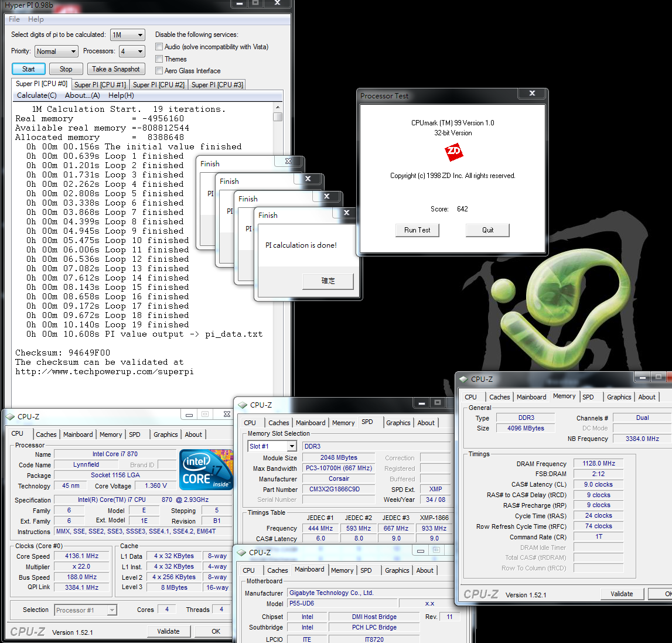Click CPU-Z icon in SPD window title bar

pyautogui.click(x=243, y=405)
